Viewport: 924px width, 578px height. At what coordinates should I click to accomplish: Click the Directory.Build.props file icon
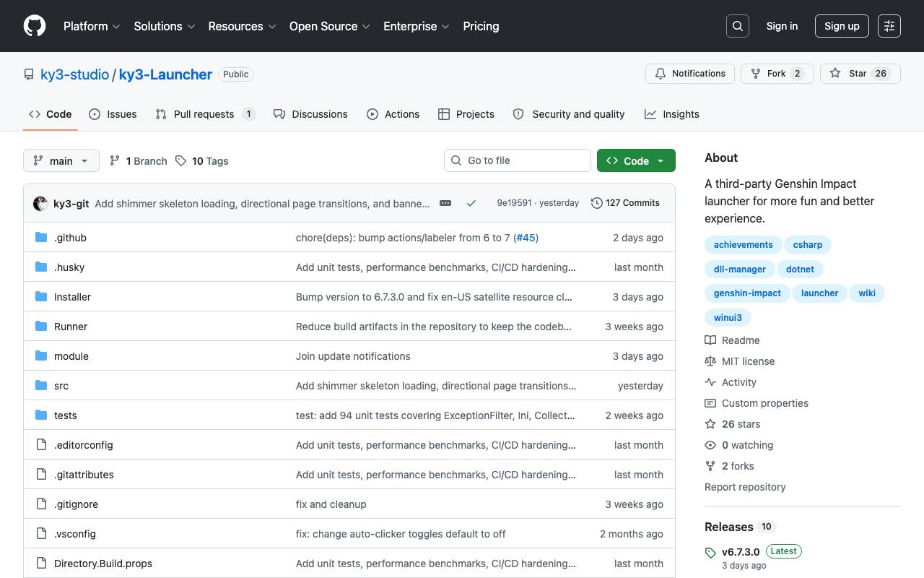click(x=41, y=564)
